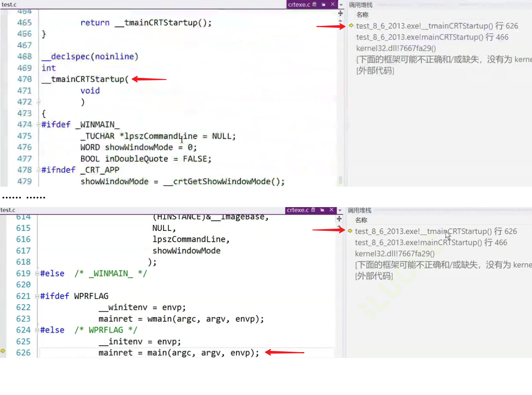Select upper call stack frame __tmainCRTStartup() 行 626

(x=437, y=26)
